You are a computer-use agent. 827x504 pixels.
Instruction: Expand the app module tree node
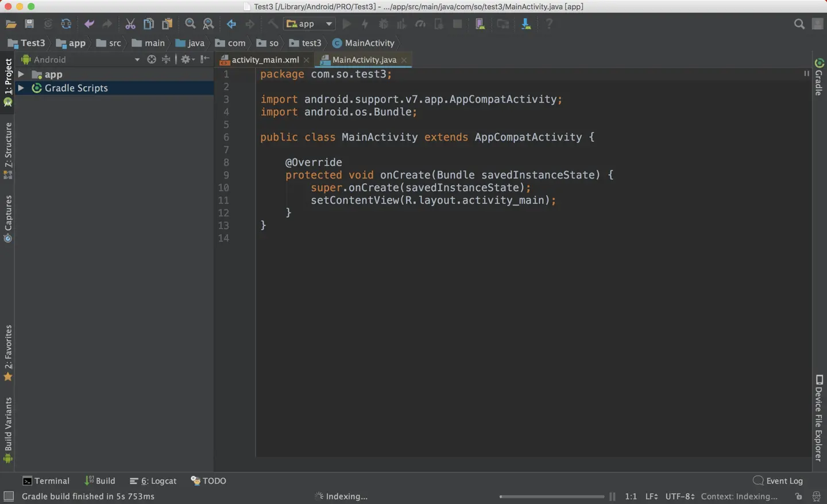[21, 74]
